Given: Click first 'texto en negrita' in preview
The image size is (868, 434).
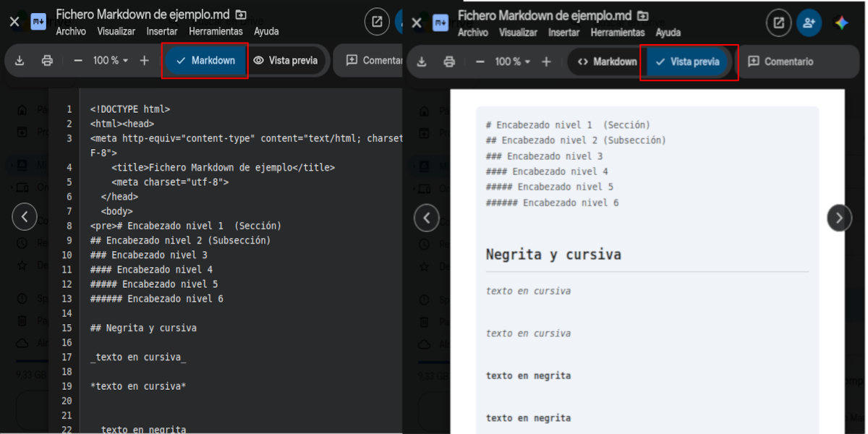Looking at the screenshot, I should coord(528,375).
